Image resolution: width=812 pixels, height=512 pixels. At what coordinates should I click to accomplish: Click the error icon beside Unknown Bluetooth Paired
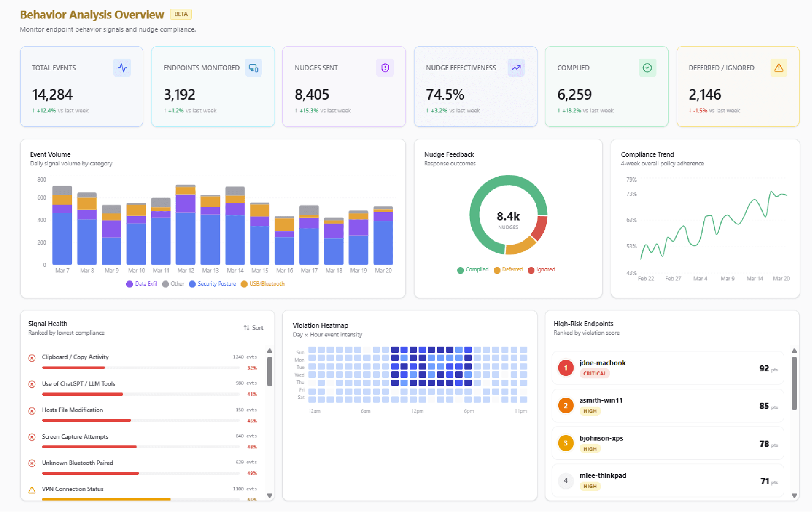pos(32,463)
